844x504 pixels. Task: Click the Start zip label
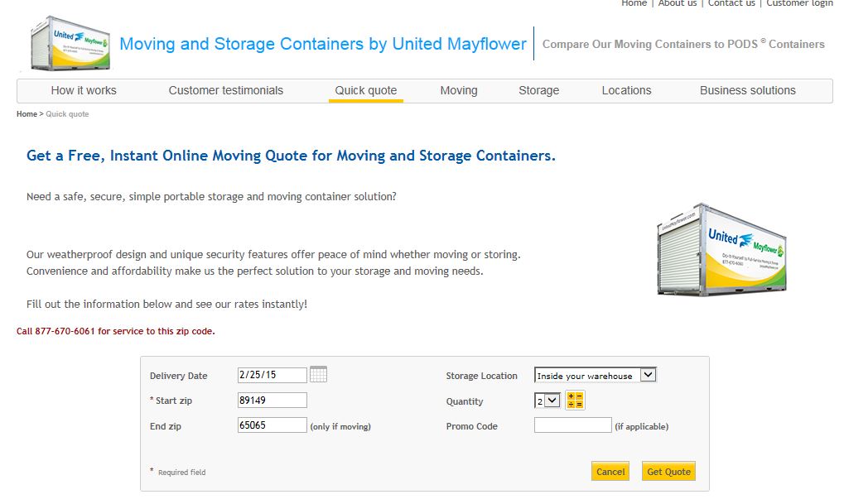(171, 401)
